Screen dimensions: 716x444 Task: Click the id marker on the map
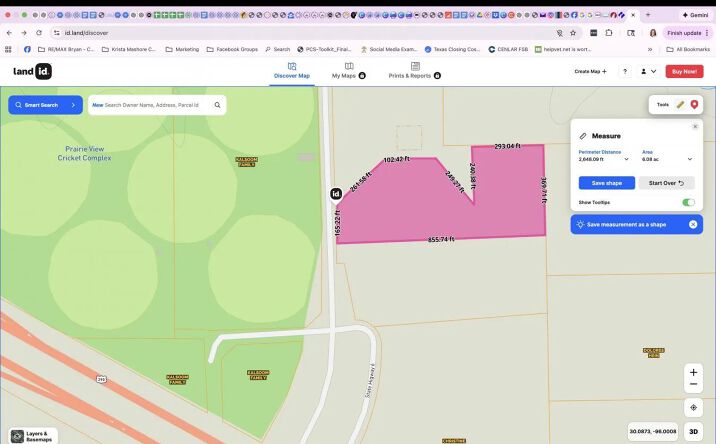(336, 194)
